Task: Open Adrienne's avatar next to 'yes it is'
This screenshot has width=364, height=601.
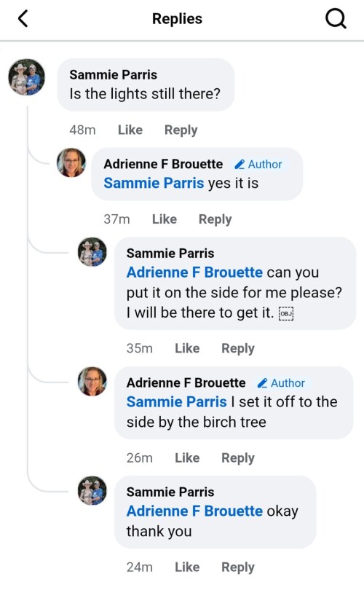Action: [x=71, y=162]
